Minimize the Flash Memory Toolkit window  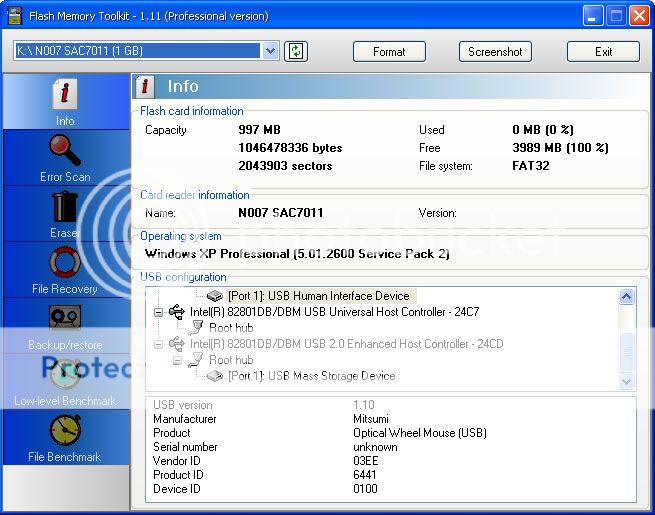[x=595, y=15]
